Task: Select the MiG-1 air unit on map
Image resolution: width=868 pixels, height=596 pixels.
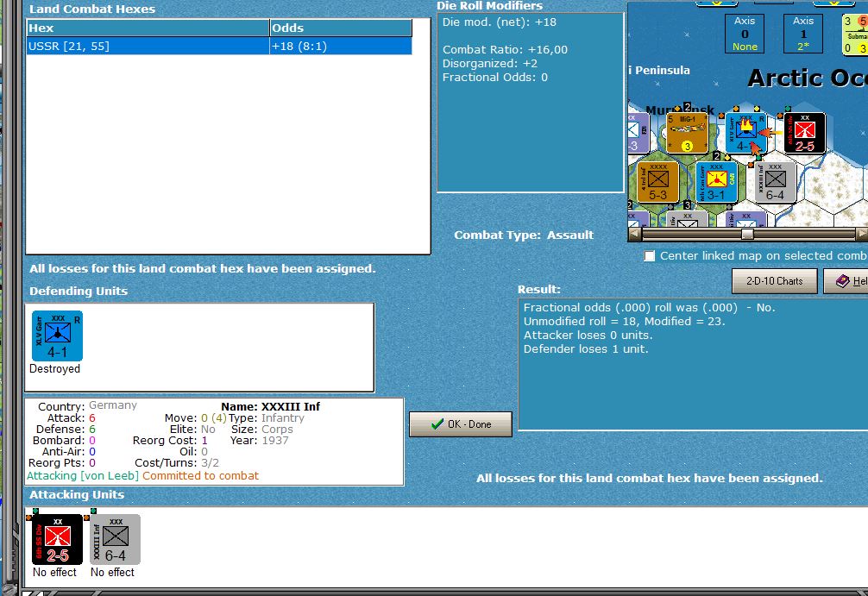Action: tap(687, 133)
